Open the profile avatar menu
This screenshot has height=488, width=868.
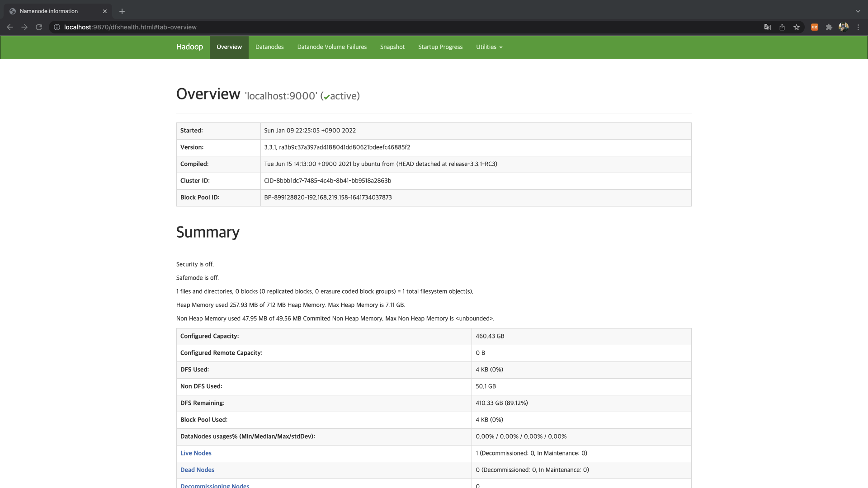[844, 27]
